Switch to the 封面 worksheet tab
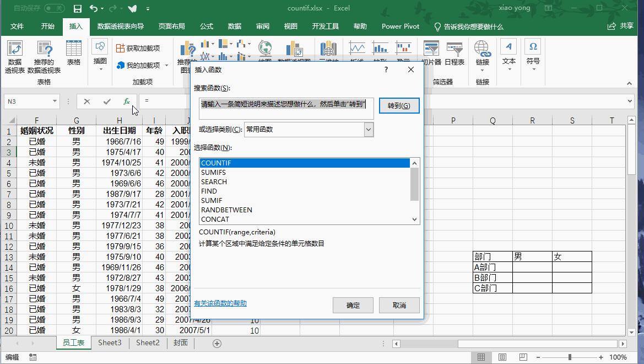 (x=180, y=342)
